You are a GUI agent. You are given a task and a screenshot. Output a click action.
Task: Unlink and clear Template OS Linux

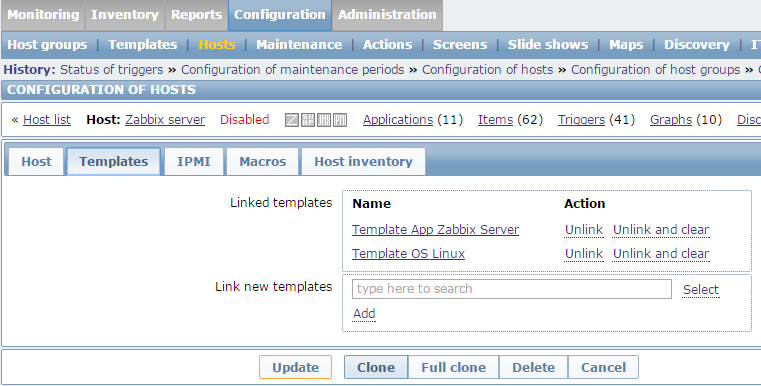pos(661,254)
